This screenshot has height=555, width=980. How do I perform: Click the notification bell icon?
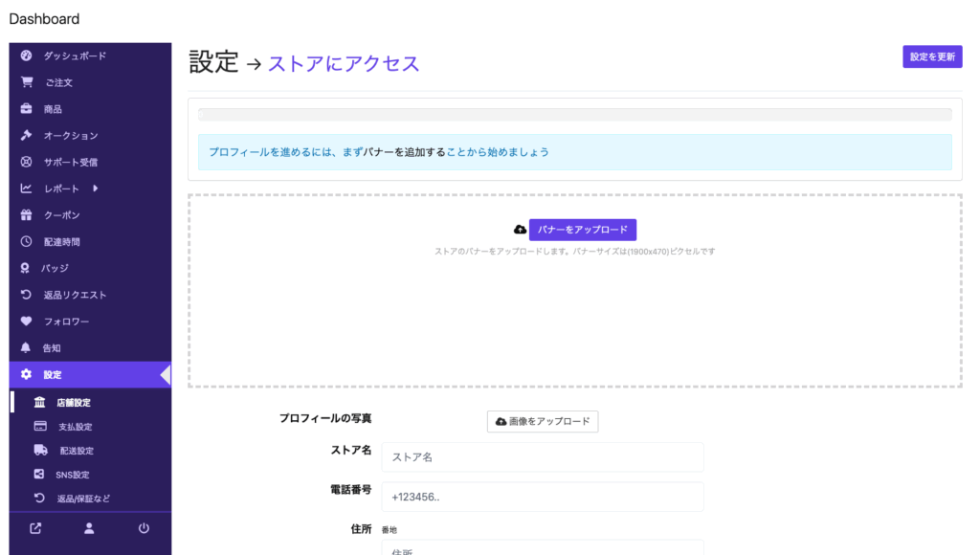27,348
